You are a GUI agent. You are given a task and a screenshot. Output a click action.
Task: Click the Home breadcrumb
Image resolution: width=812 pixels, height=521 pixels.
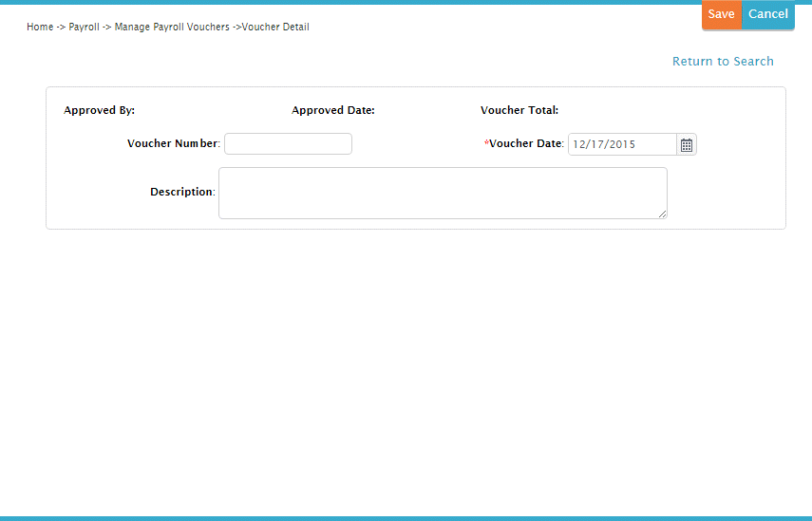pos(40,27)
